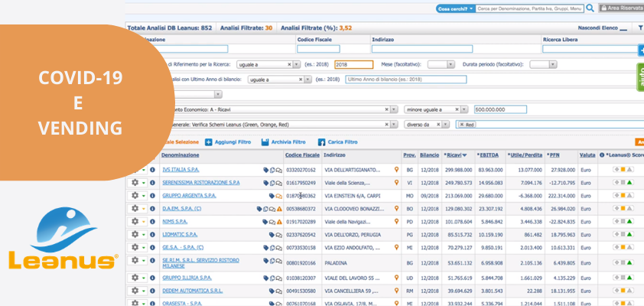This screenshot has height=306, width=644.
Task: Open LIOMATIC S.P.A. link
Action: 180,235
